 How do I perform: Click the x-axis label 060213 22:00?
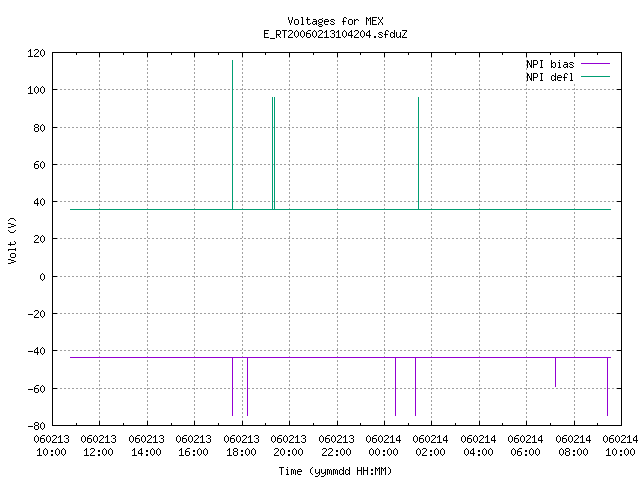(336, 446)
